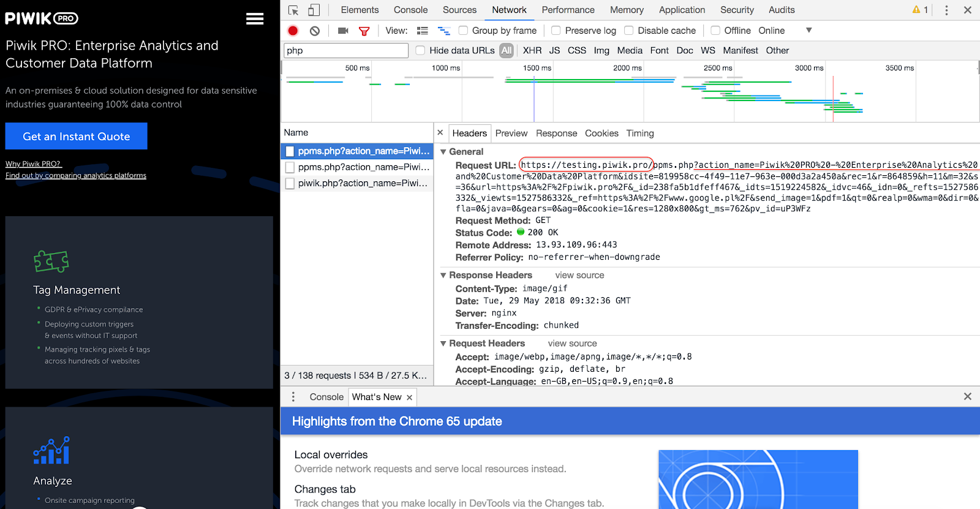Click the Chrome update video thumbnail
Viewport: 980px width, 509px height.
pyautogui.click(x=758, y=480)
